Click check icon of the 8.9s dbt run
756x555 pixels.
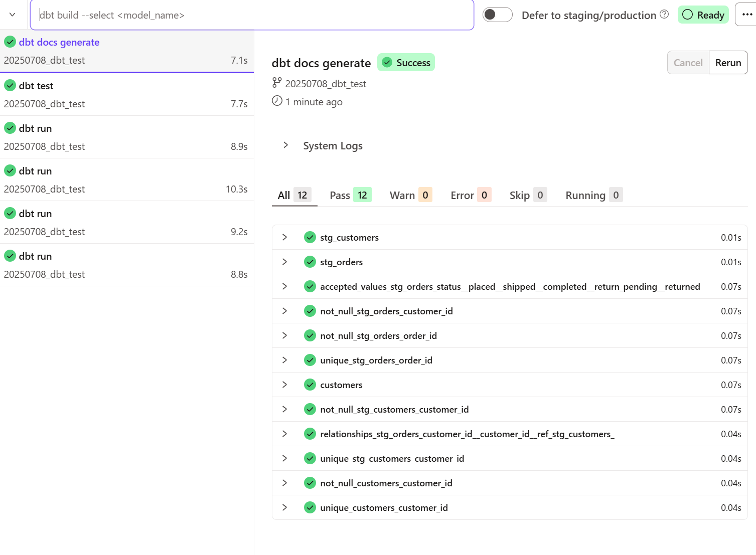click(10, 128)
